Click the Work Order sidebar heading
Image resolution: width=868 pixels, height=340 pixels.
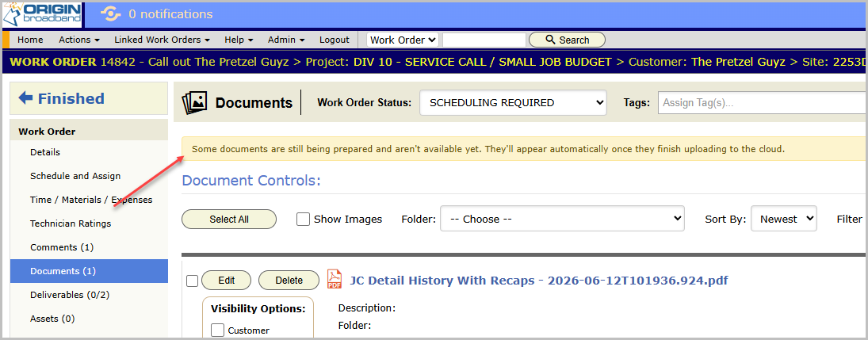pos(47,132)
